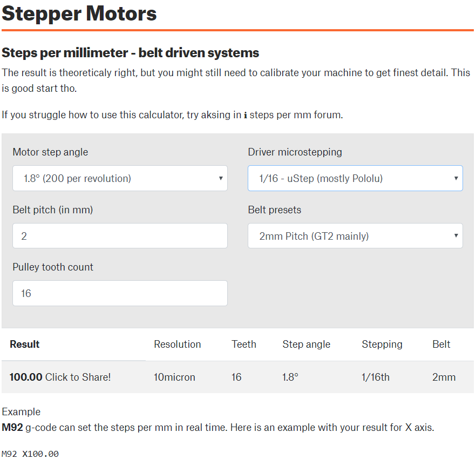Click the Teeth column header
The image size is (476, 466).
coord(244,345)
